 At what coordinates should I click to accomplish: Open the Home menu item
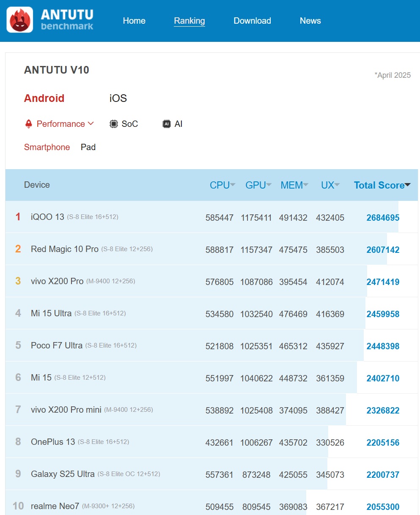[x=134, y=21]
